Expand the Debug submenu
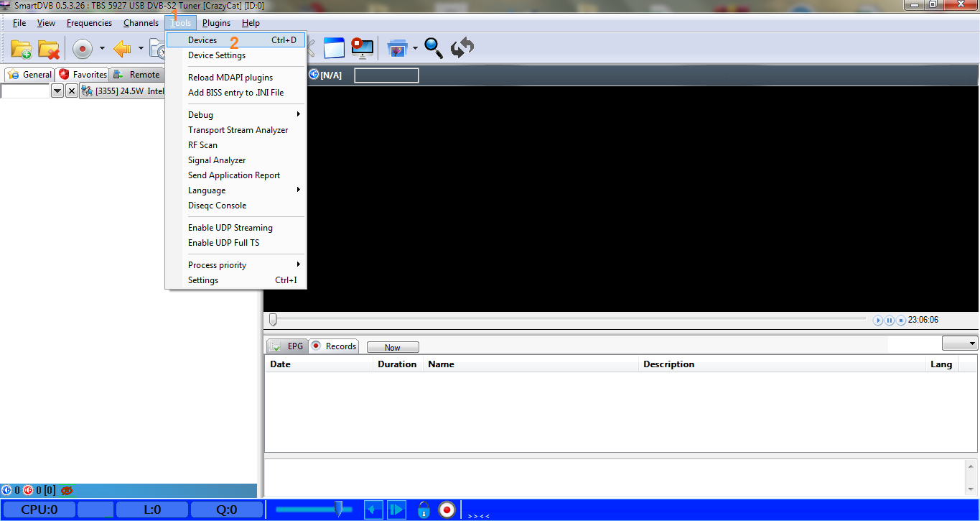This screenshot has height=521, width=980. (x=236, y=115)
